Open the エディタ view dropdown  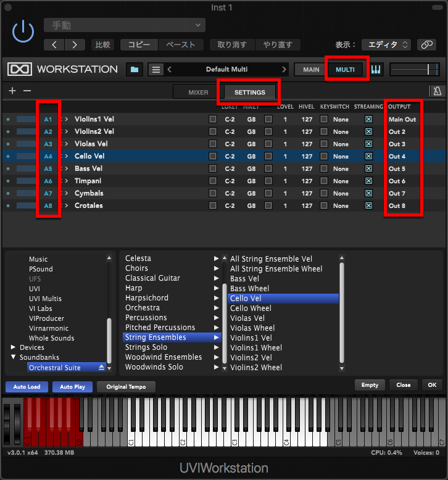(x=386, y=44)
